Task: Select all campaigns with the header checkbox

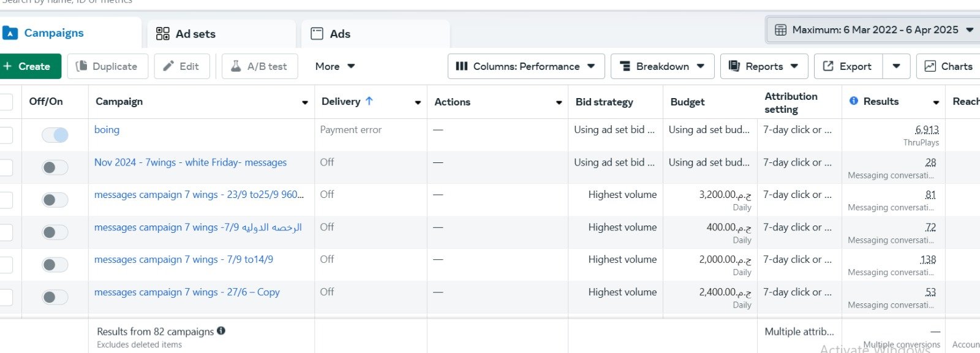Action: click(x=6, y=102)
